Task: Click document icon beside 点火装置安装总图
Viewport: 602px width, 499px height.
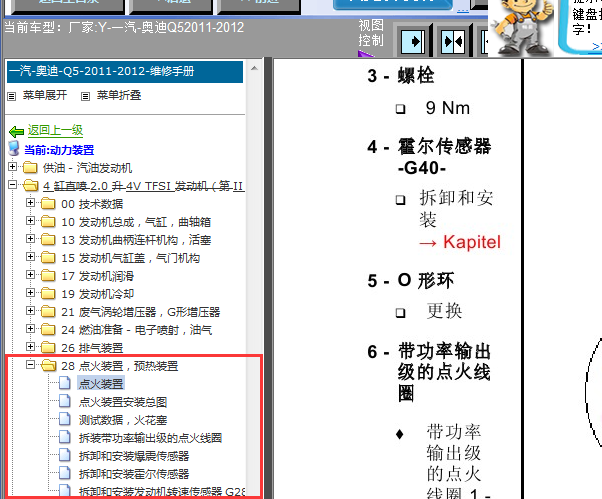Action: click(x=64, y=401)
